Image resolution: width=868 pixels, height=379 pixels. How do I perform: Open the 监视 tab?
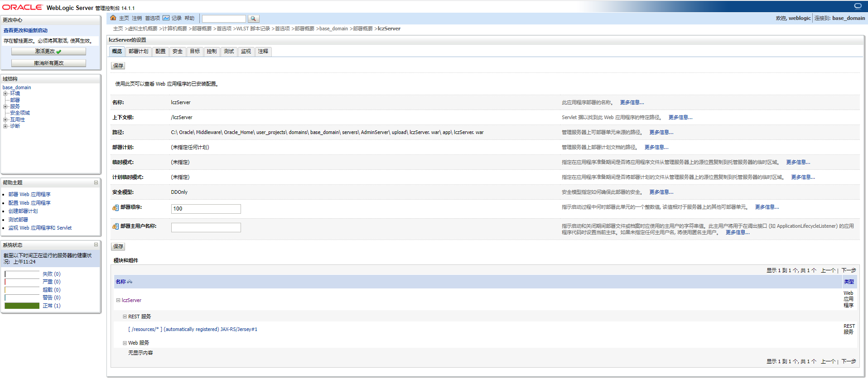point(246,52)
